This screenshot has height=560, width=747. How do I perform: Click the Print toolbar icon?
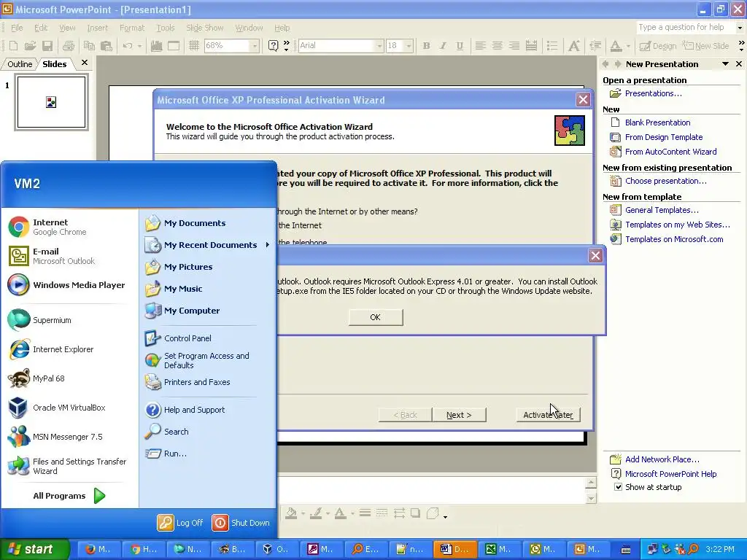point(69,46)
